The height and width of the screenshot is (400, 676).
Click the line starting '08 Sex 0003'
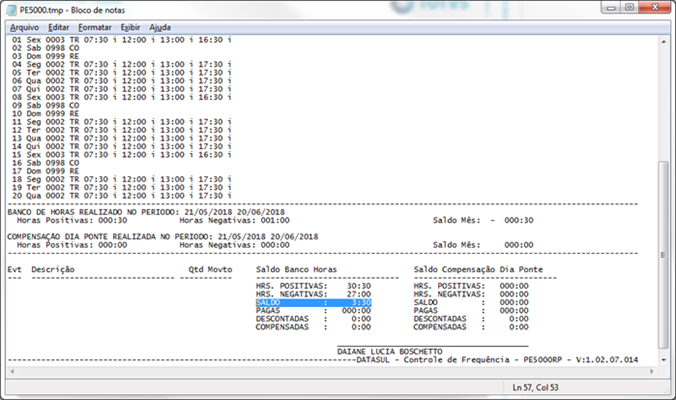coord(122,97)
